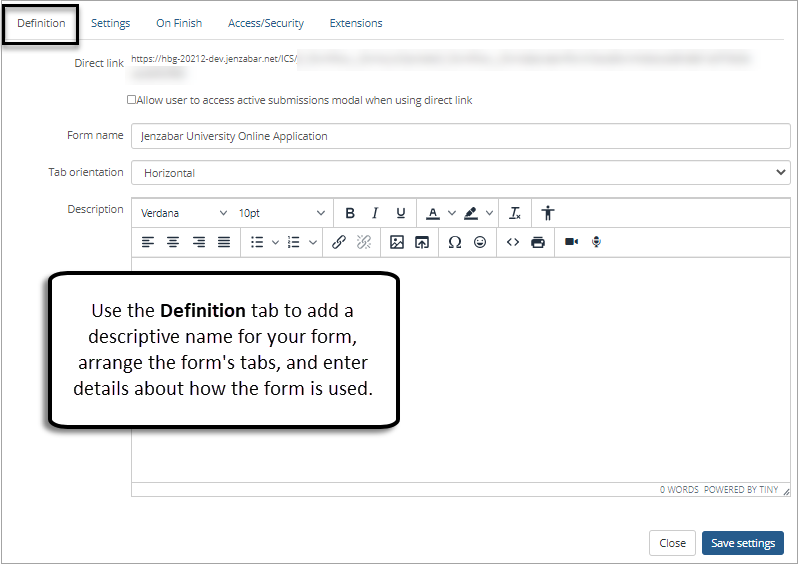Expand the 10pt font size dropdown
This screenshot has height=564, width=798.
(281, 213)
